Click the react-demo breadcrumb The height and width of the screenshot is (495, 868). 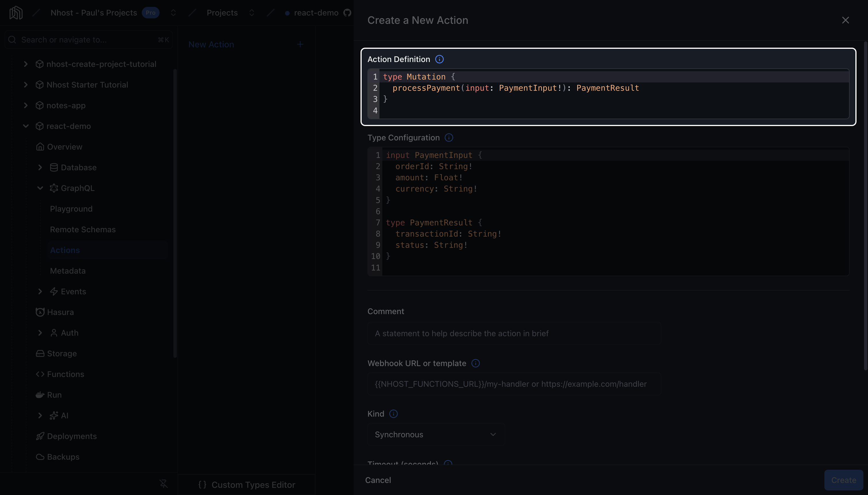[316, 13]
